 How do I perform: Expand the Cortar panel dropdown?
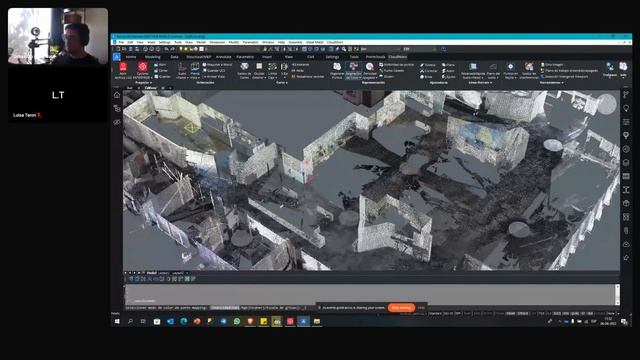282,82
